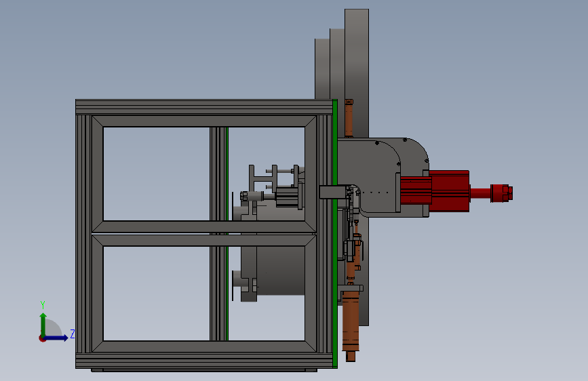Image resolution: width=588 pixels, height=381 pixels.
Task: Select the bottom horizontal frame beam
Action: tap(204, 361)
